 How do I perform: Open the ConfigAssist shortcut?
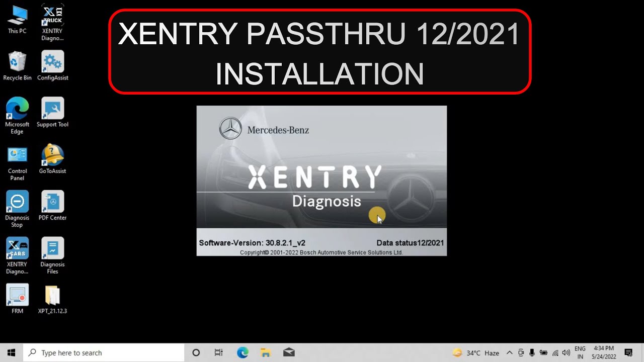(52, 66)
